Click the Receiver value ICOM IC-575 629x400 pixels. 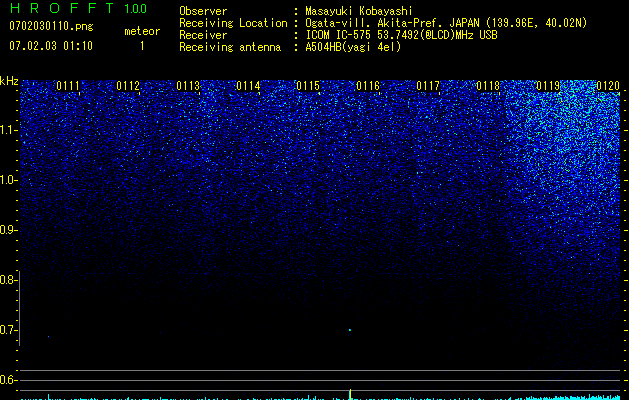340,35
